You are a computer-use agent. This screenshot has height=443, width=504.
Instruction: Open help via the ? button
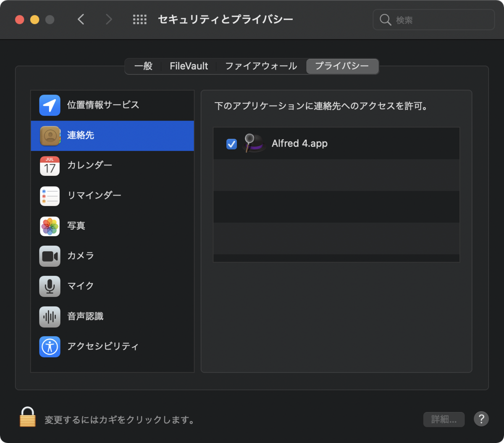click(481, 419)
